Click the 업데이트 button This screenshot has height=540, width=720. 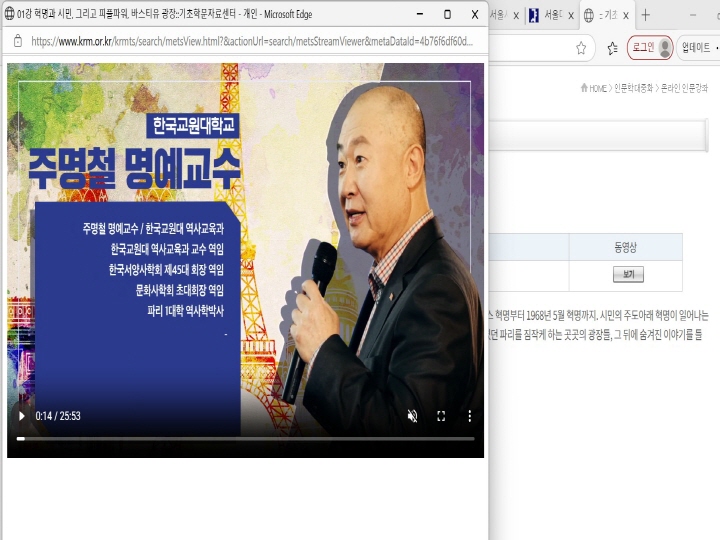point(696,48)
